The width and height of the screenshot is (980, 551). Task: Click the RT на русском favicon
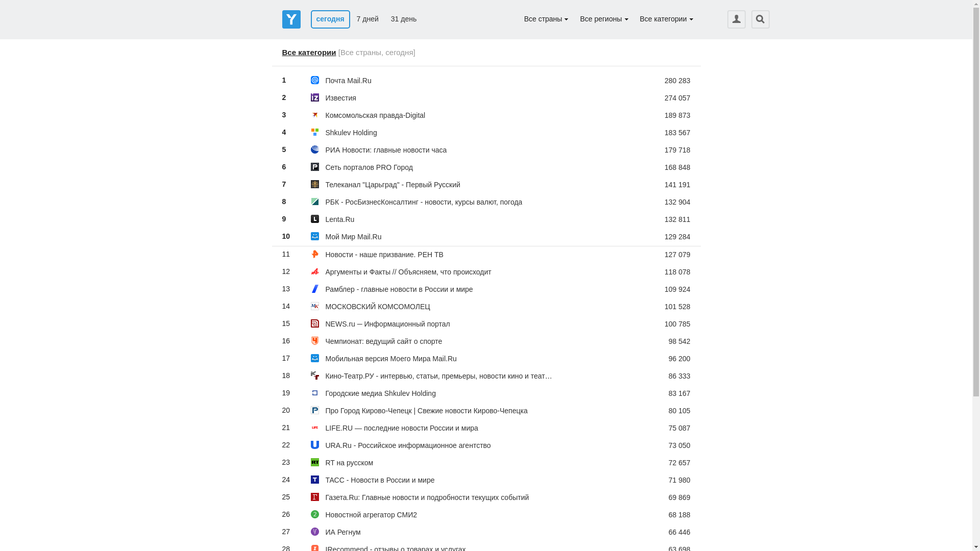(315, 463)
